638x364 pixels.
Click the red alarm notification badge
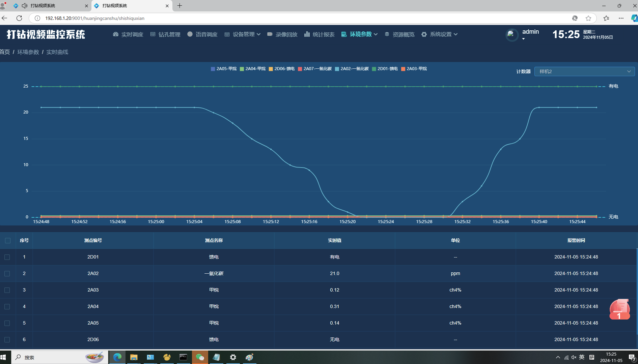[619, 309]
